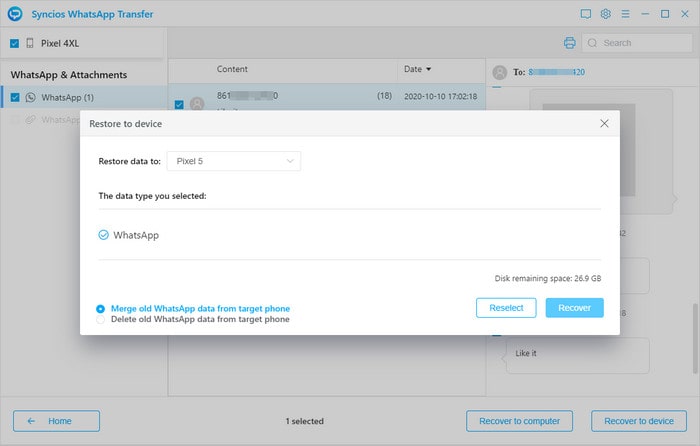Select Merge old WhatsApp data option
The width and height of the screenshot is (700, 446).
coord(100,309)
